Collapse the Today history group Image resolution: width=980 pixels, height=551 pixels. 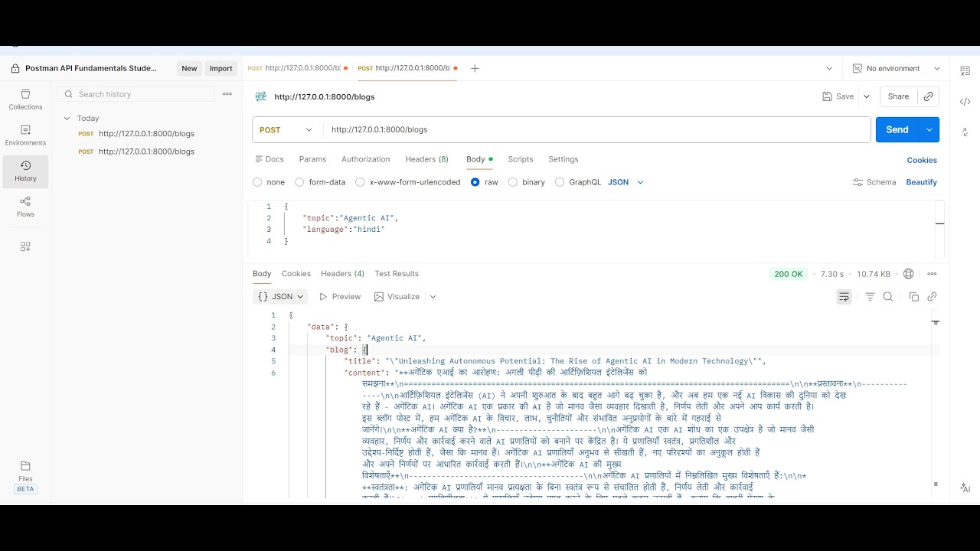pyautogui.click(x=67, y=119)
